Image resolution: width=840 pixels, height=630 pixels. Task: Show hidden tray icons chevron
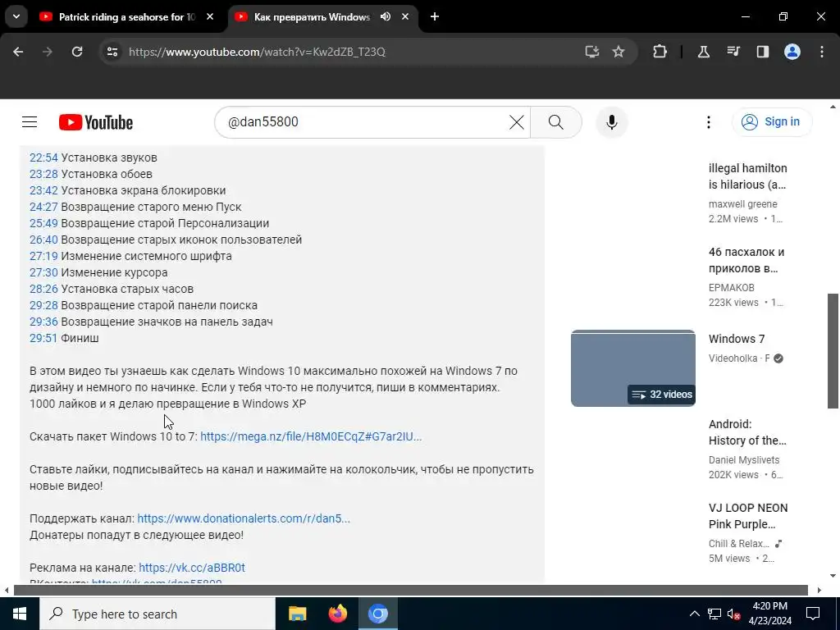[x=694, y=614]
